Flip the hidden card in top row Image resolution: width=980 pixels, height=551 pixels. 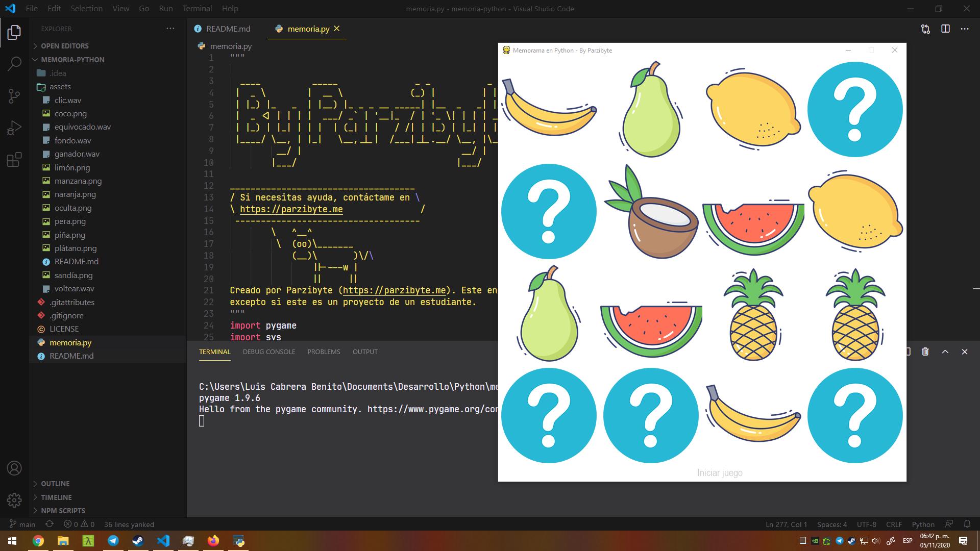[x=855, y=109]
